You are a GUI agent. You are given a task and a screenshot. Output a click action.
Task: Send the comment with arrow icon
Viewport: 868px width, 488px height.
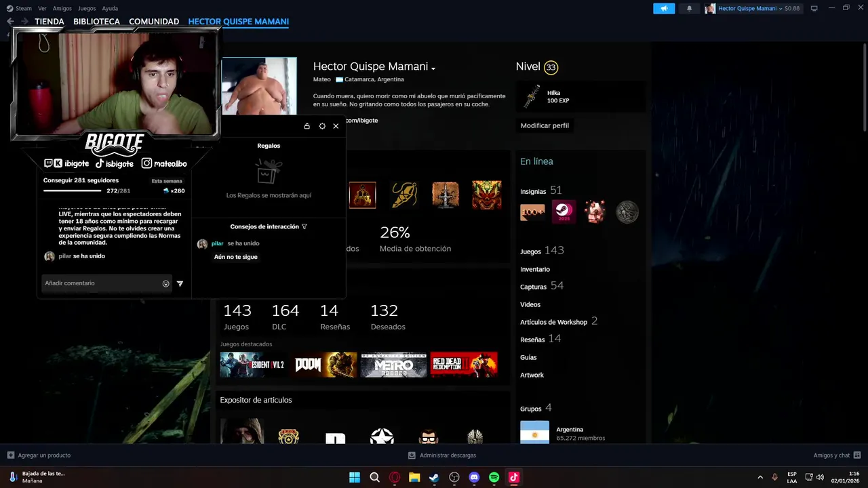pyautogui.click(x=180, y=283)
